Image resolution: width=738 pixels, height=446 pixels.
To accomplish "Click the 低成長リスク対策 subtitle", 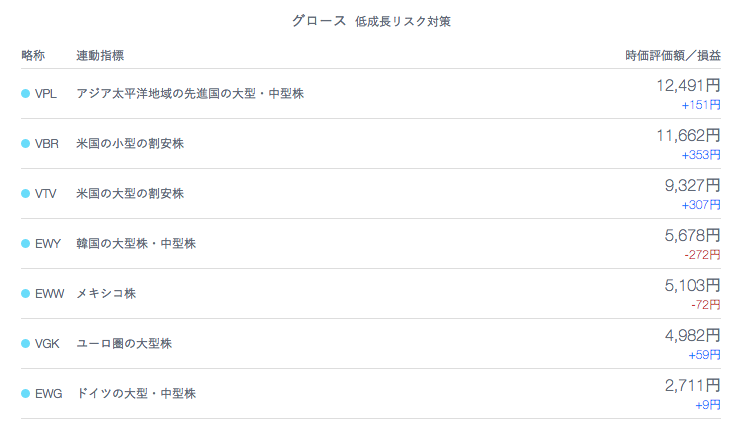I will (x=402, y=21).
